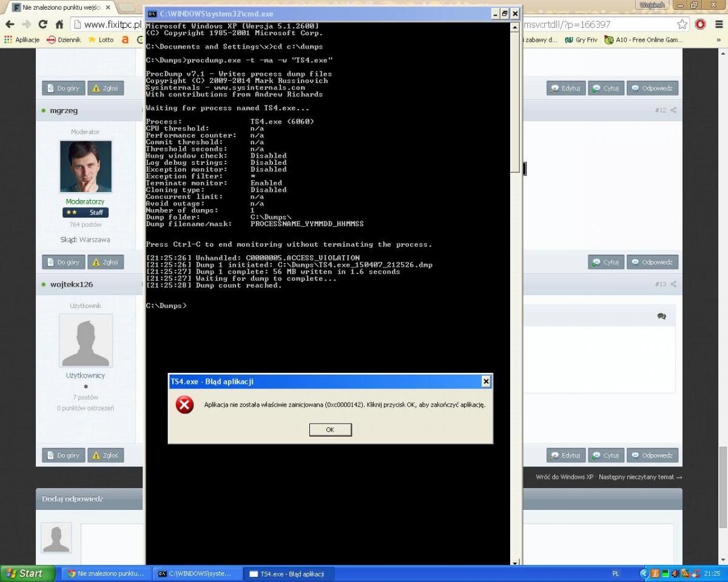
Task: Click 'Zgłoś' button in mgrzeg's post
Action: 106,262
